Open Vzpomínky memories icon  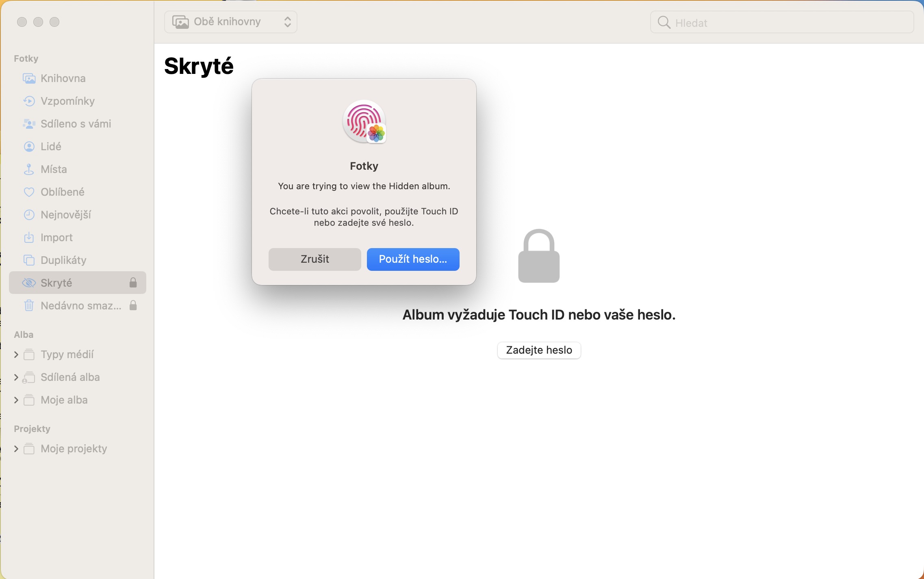click(x=29, y=101)
